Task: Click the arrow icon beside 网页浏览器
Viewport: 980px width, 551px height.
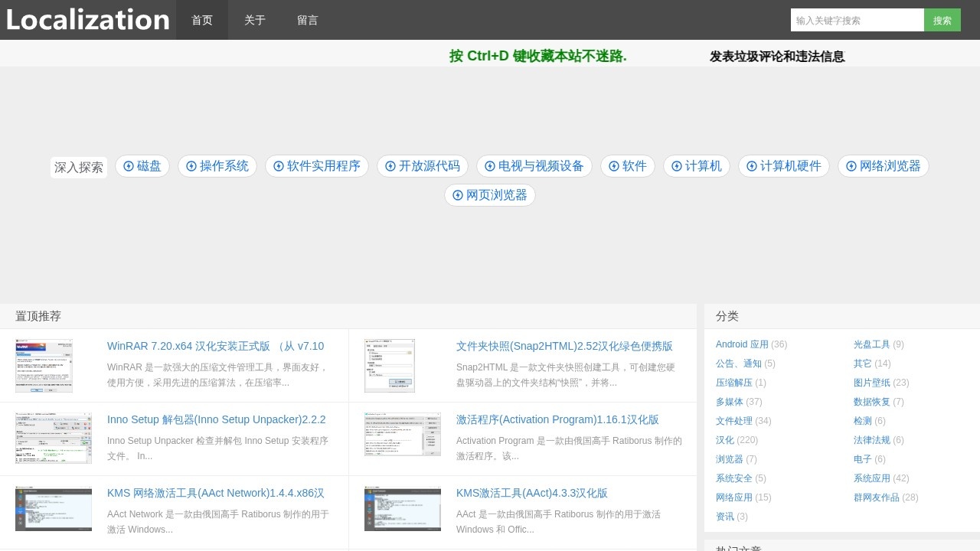Action: [458, 195]
